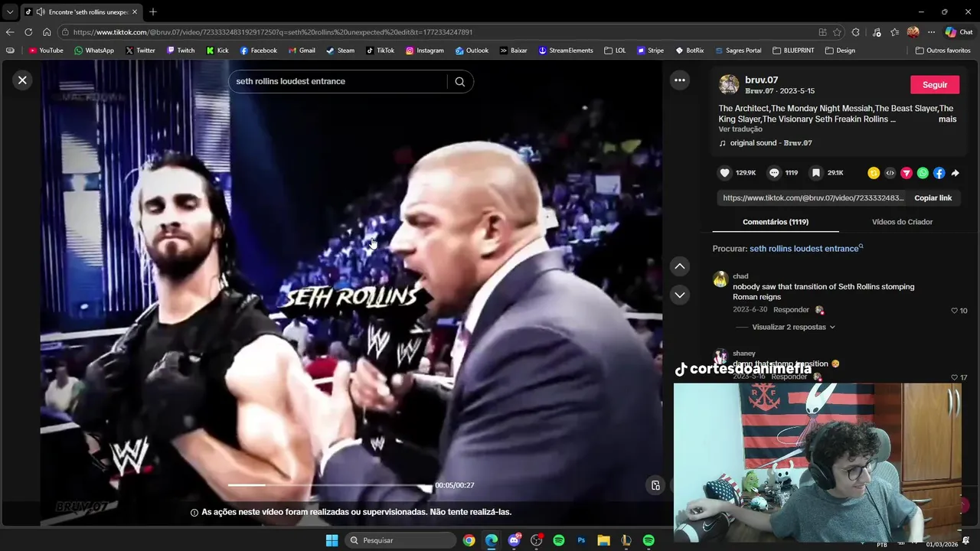Open Discord from the taskbar
The width and height of the screenshot is (980, 551).
tap(514, 540)
